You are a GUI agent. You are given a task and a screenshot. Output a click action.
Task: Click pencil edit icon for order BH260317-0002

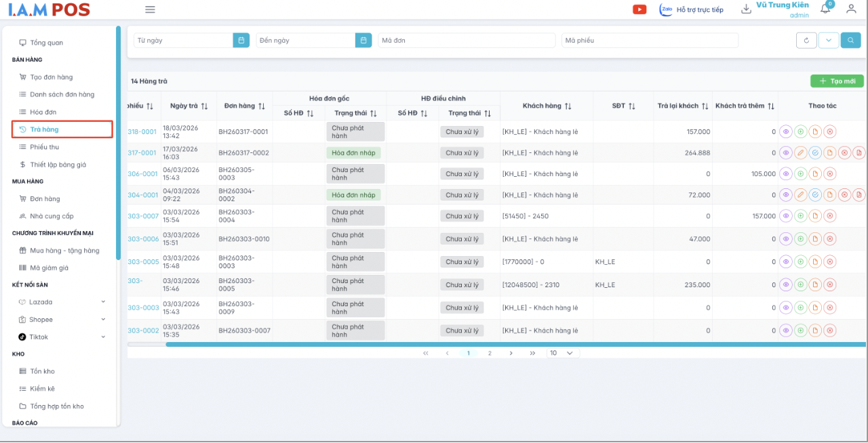(x=800, y=153)
